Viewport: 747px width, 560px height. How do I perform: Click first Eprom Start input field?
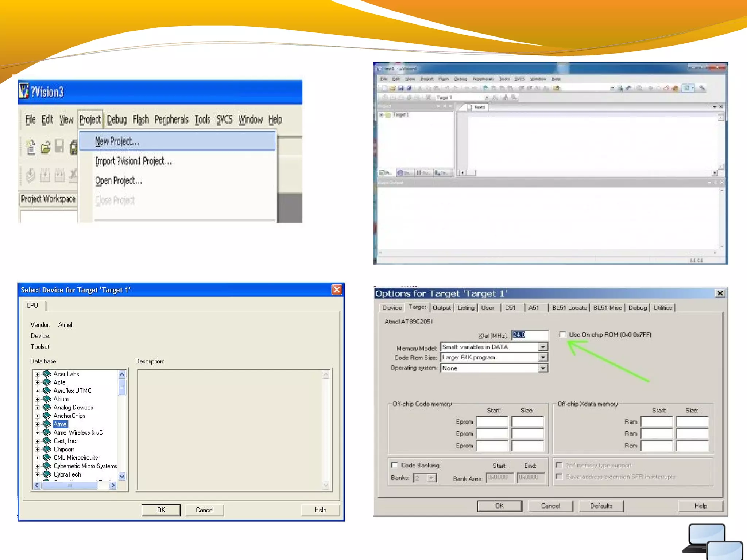tap(492, 421)
